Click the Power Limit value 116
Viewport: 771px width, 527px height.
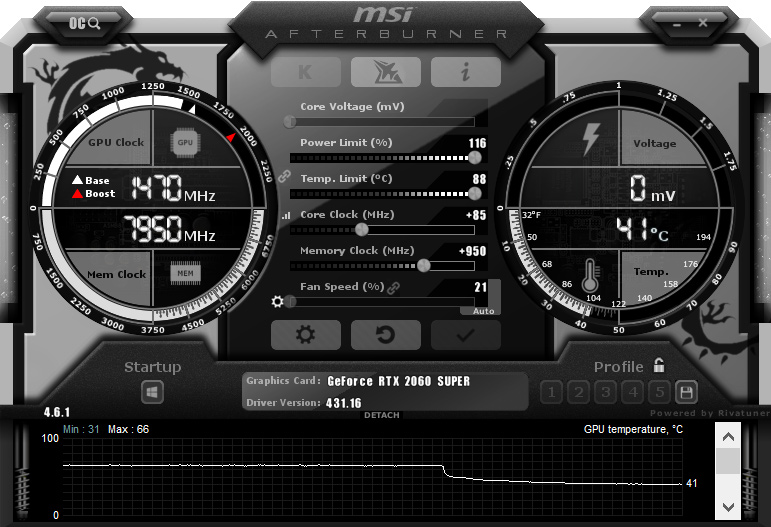coord(477,143)
